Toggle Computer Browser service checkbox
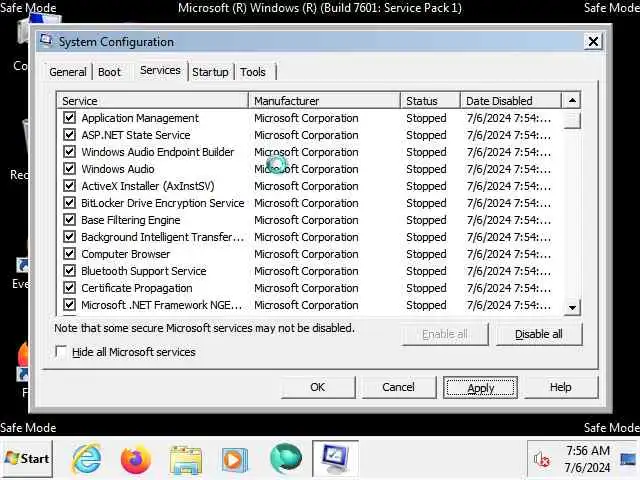The width and height of the screenshot is (640, 480). point(69,254)
